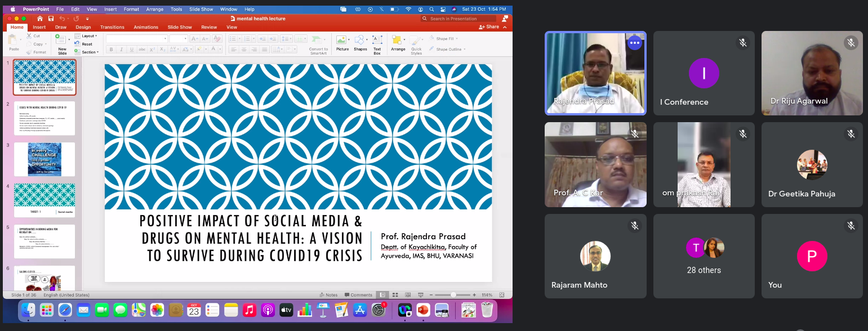Toggle the Comments pane

tap(358, 295)
